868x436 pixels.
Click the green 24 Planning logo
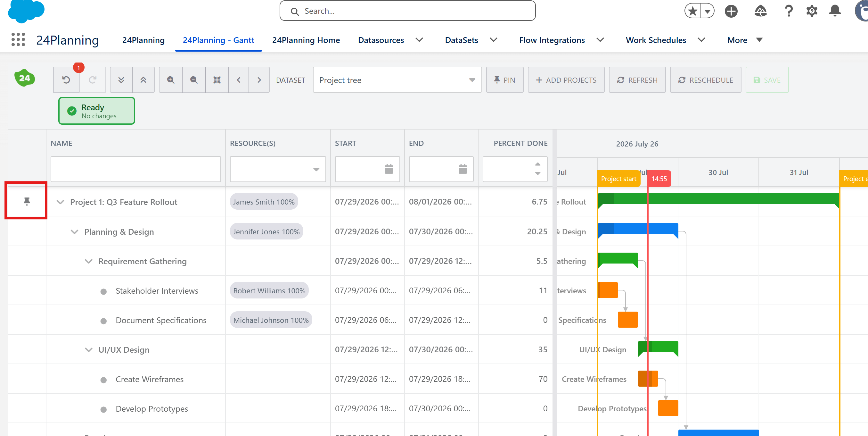pyautogui.click(x=25, y=78)
